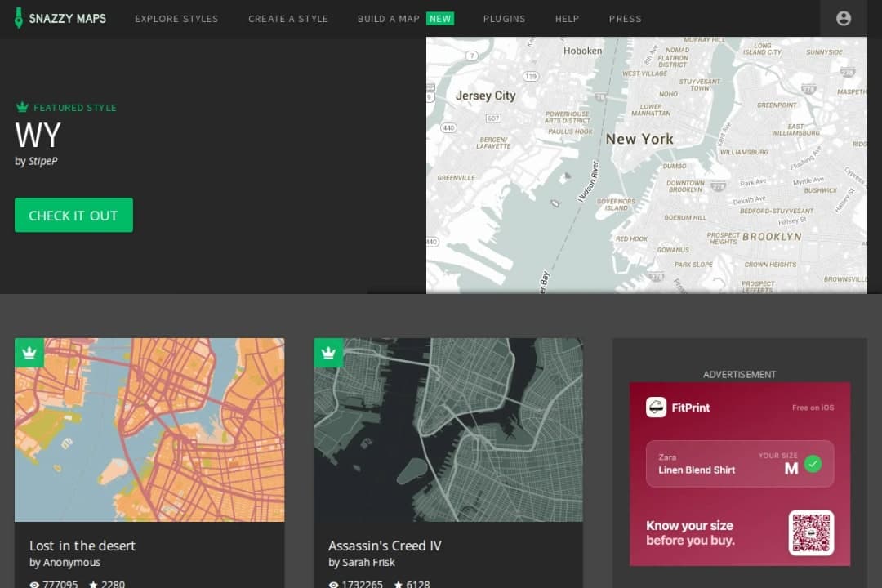
Task: Click the 'Hoboken' label on map
Action: 583,51
